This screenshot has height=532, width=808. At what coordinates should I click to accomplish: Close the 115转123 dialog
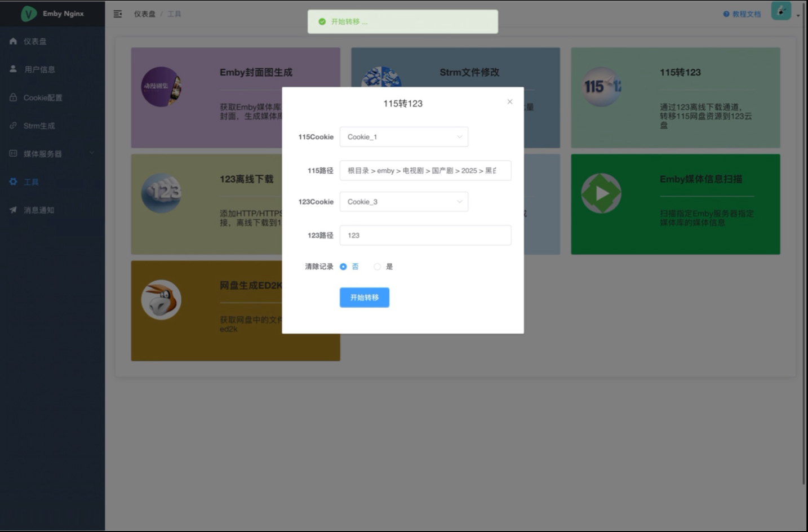click(509, 102)
